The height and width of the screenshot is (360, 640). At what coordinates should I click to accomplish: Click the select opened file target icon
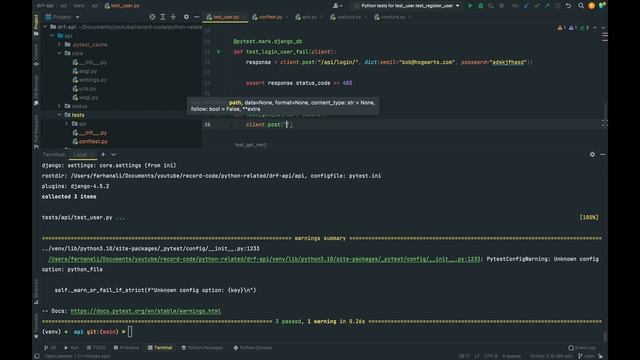click(152, 17)
